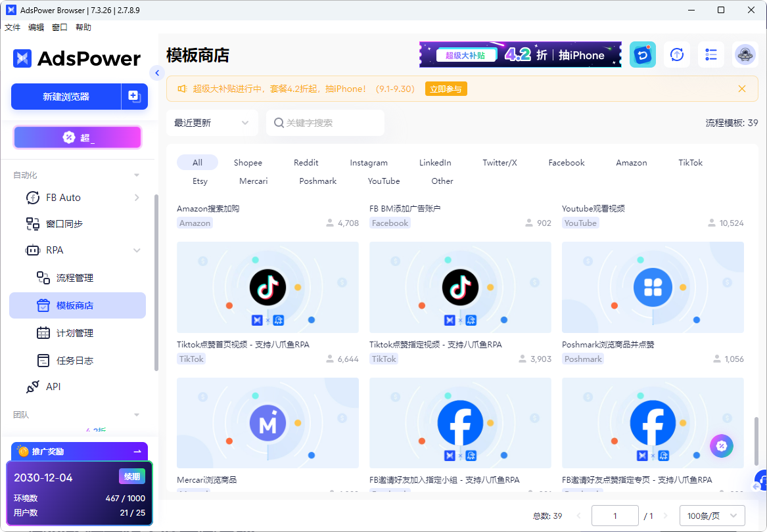
Task: Collapse the RPA sidebar section
Action: tap(137, 250)
